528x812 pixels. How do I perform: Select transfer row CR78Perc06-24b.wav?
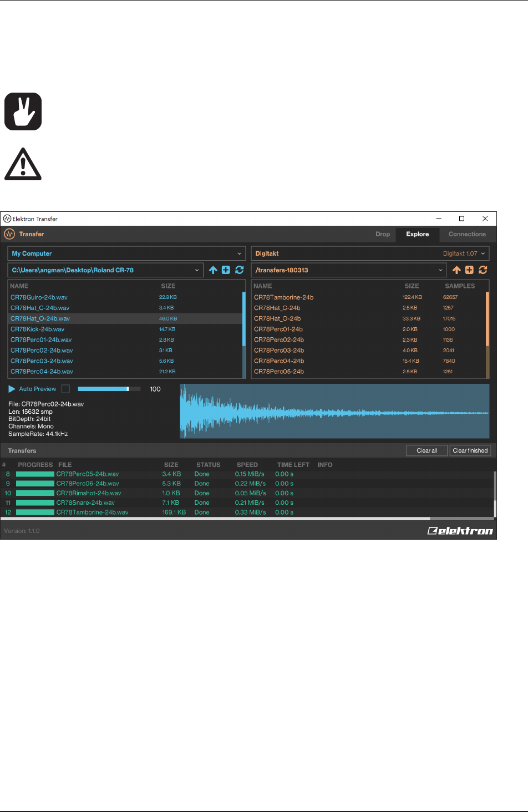click(247, 484)
